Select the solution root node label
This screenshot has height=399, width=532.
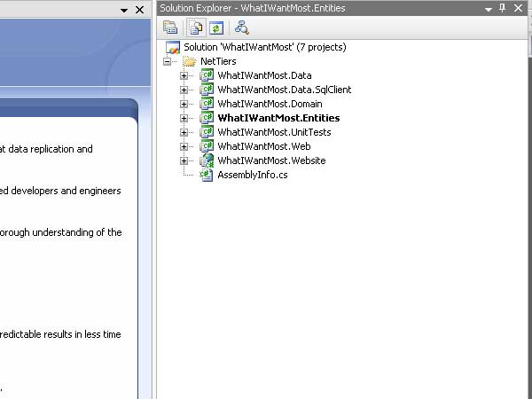(x=264, y=47)
